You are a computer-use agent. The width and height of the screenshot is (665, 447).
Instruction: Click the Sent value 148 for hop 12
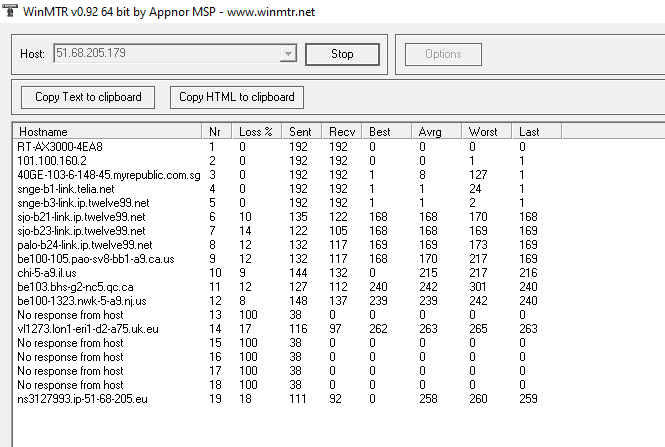299,301
